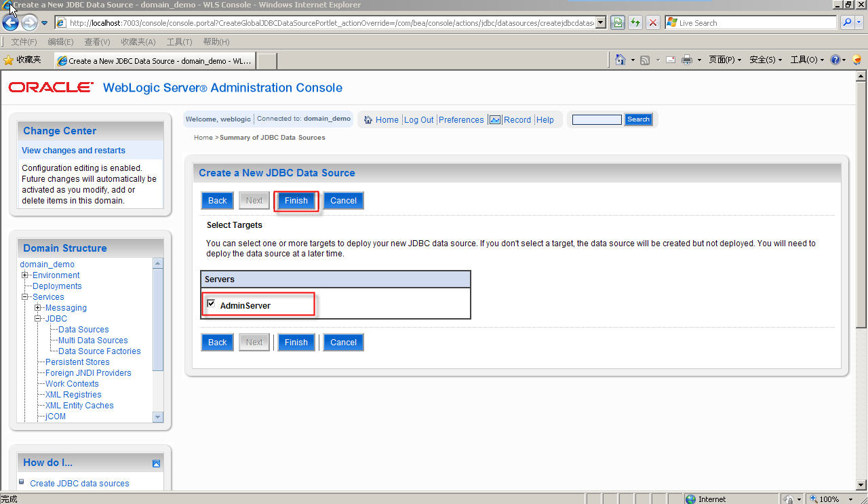
Task: Open the 页面(P) command bar menu
Action: click(725, 60)
